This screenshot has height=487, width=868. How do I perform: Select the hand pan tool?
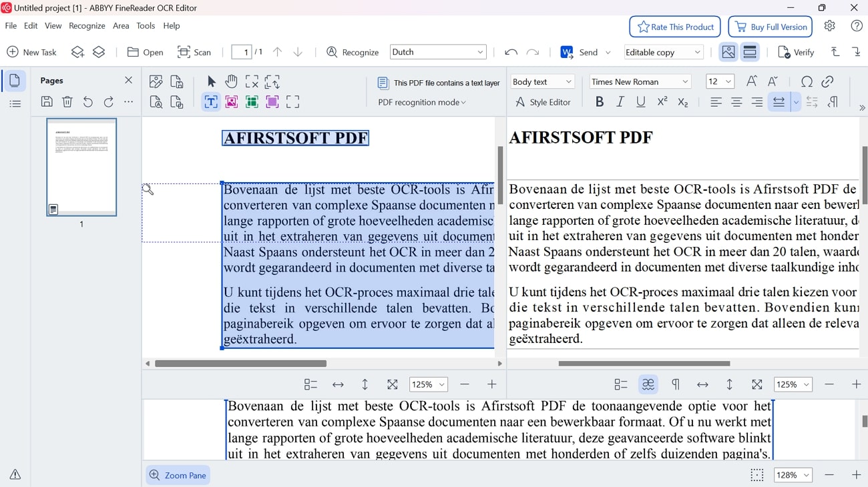(x=232, y=81)
